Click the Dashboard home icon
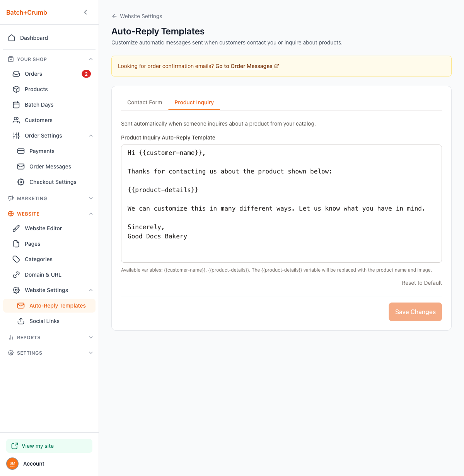This screenshot has height=476, width=464. pyautogui.click(x=12, y=38)
